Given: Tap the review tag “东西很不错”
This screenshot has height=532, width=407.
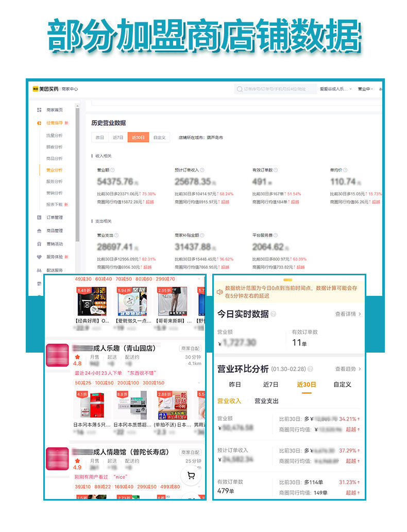Looking at the screenshot, I should point(142,373).
